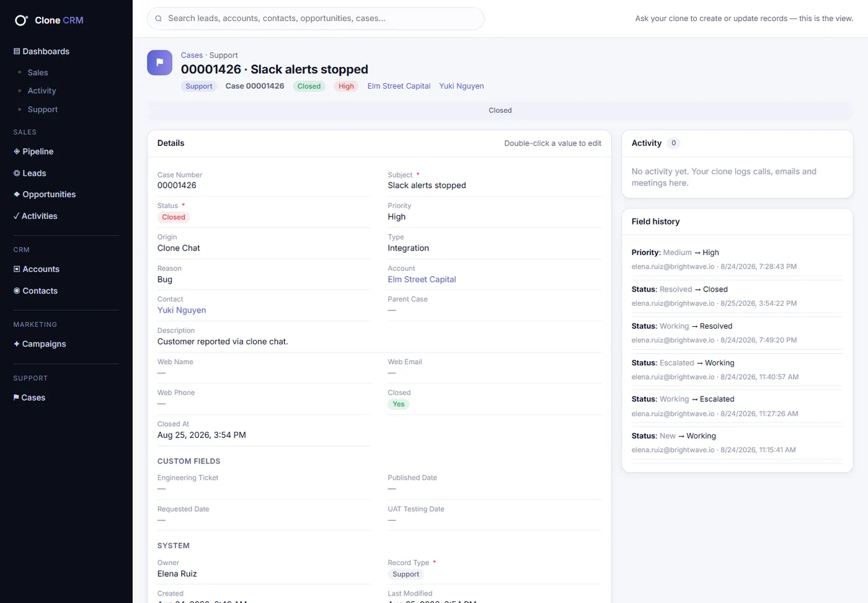Open Cases under Support

tap(33, 398)
